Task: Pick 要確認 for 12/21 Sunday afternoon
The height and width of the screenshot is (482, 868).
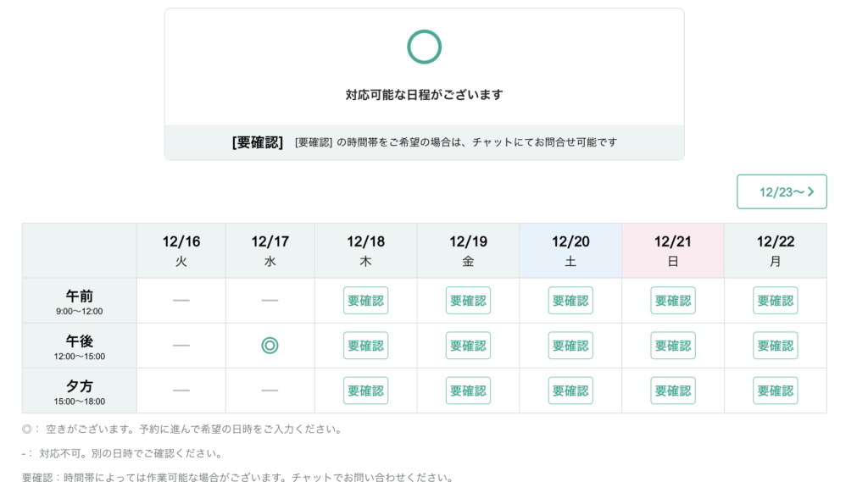Action: (673, 346)
